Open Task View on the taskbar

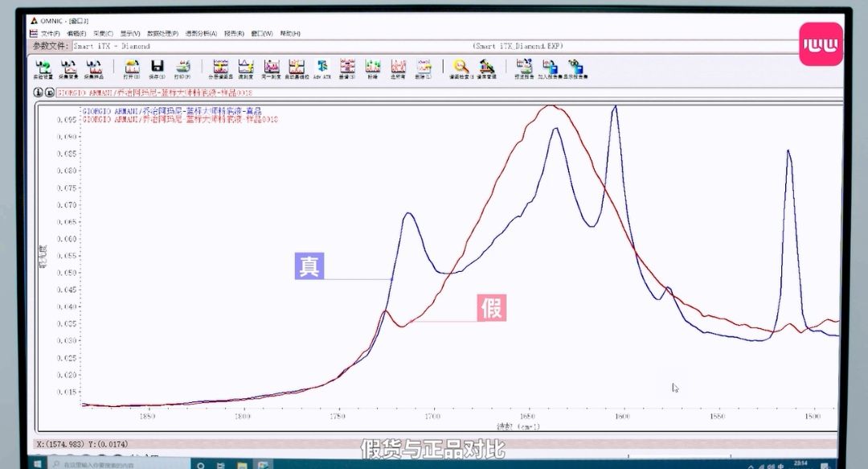pos(221,465)
